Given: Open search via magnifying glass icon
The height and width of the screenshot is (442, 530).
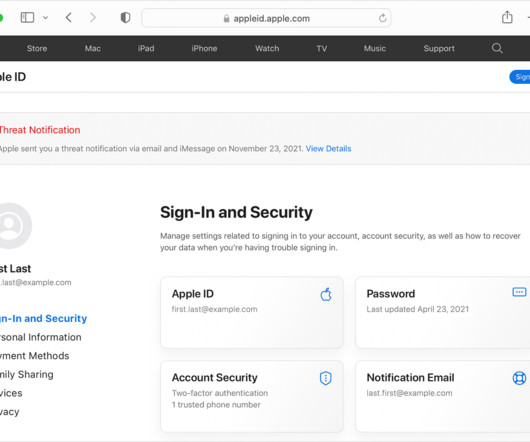Looking at the screenshot, I should point(497,48).
